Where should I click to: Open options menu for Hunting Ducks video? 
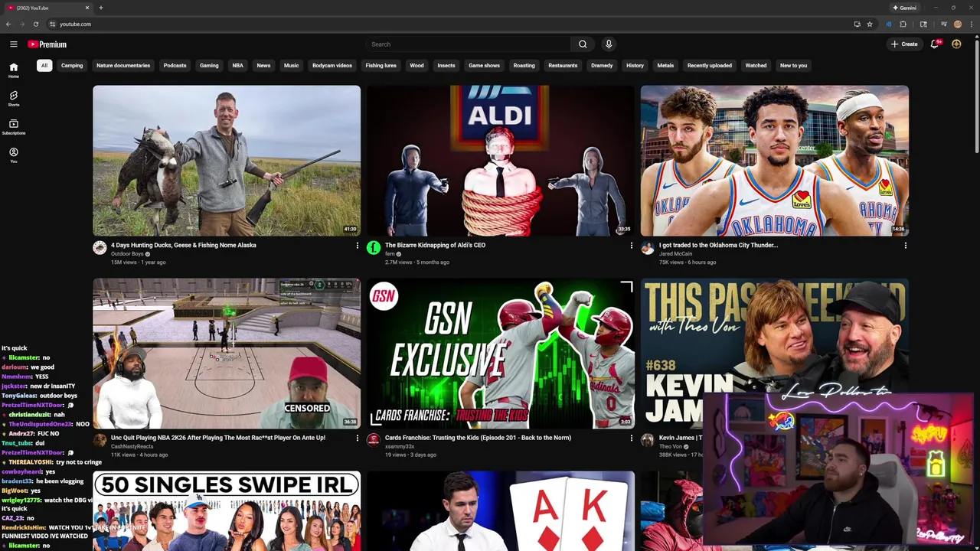pos(357,246)
